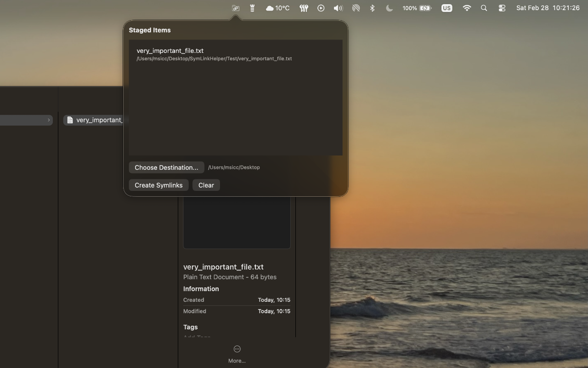The height and width of the screenshot is (368, 588).
Task: Open the US input source menu
Action: click(446, 8)
